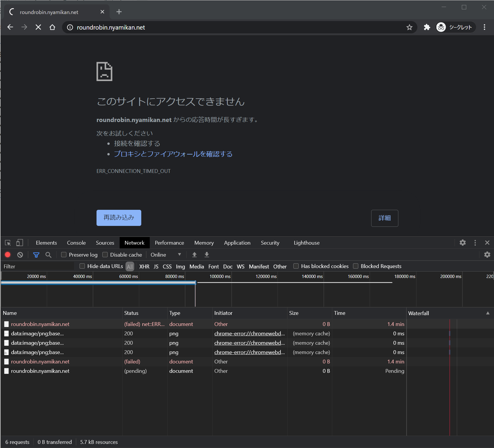This screenshot has width=494, height=448.
Task: Activate the inspect element picker icon
Action: tap(8, 243)
